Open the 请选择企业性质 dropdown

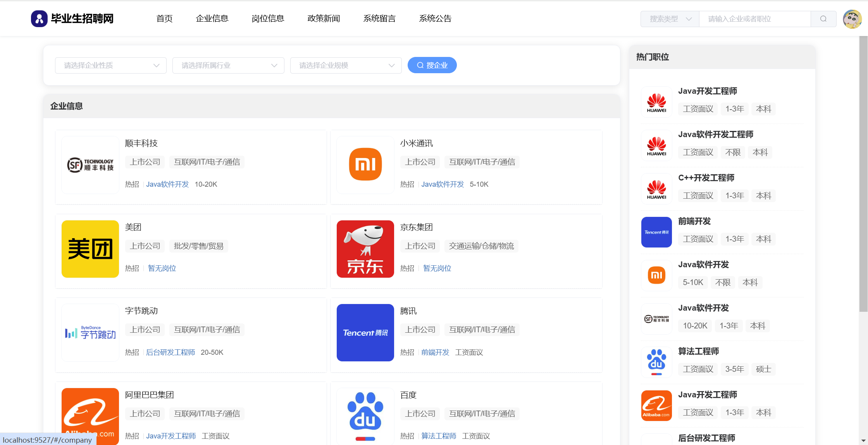click(111, 65)
